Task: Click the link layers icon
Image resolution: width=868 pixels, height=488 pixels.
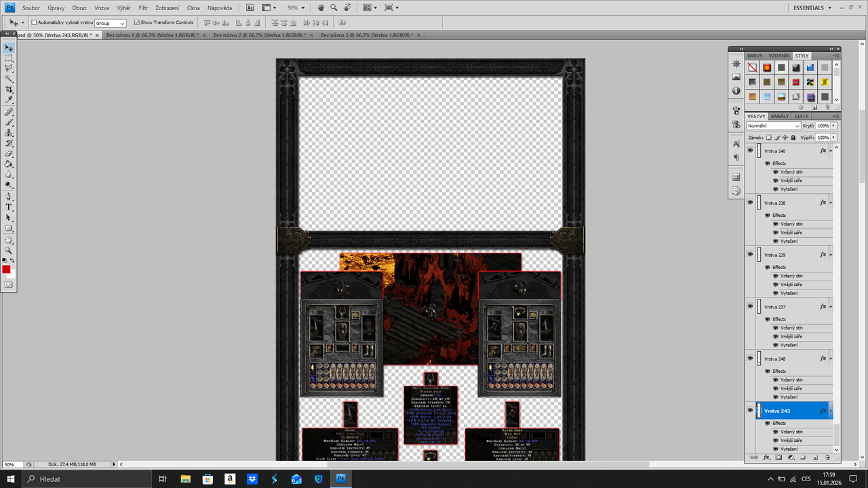Action: click(x=753, y=457)
